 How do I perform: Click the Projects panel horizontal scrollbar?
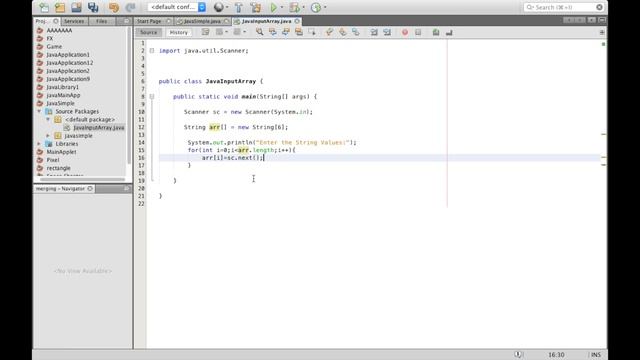(82, 179)
